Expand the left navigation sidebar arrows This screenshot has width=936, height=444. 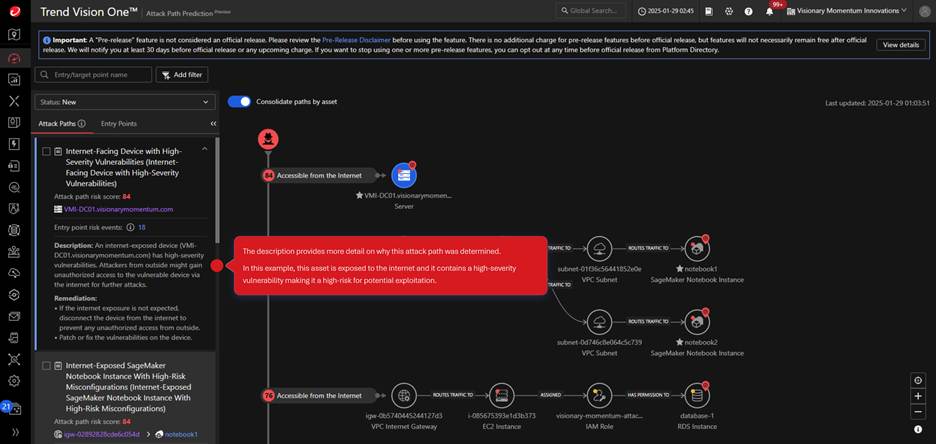click(x=15, y=431)
